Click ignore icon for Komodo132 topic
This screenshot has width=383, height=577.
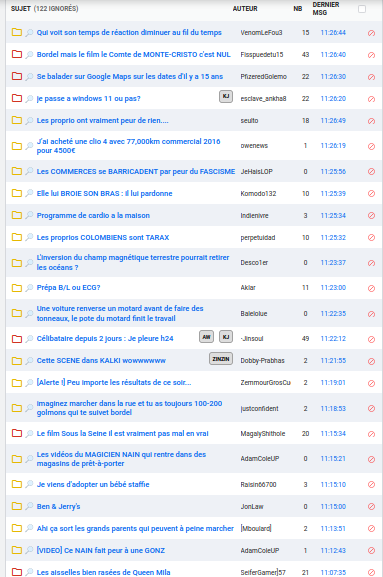click(371, 194)
